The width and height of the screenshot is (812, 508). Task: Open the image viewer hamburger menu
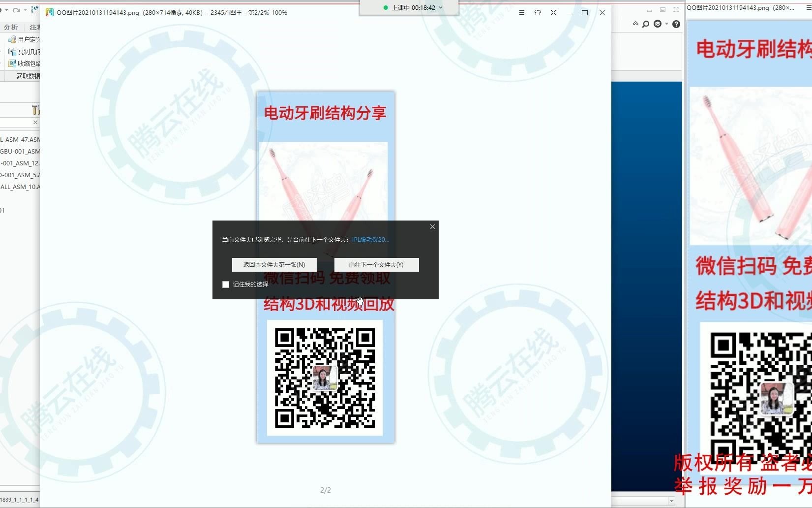(522, 13)
